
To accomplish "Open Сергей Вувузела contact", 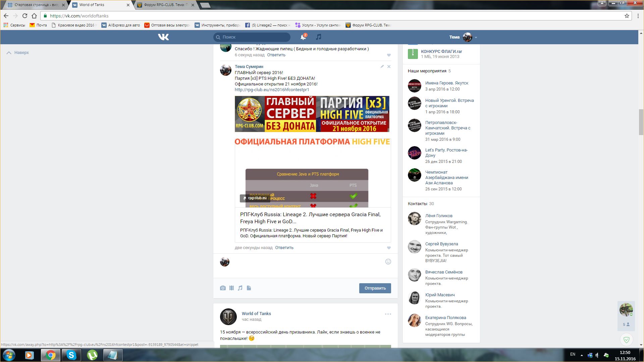I will (x=441, y=244).
